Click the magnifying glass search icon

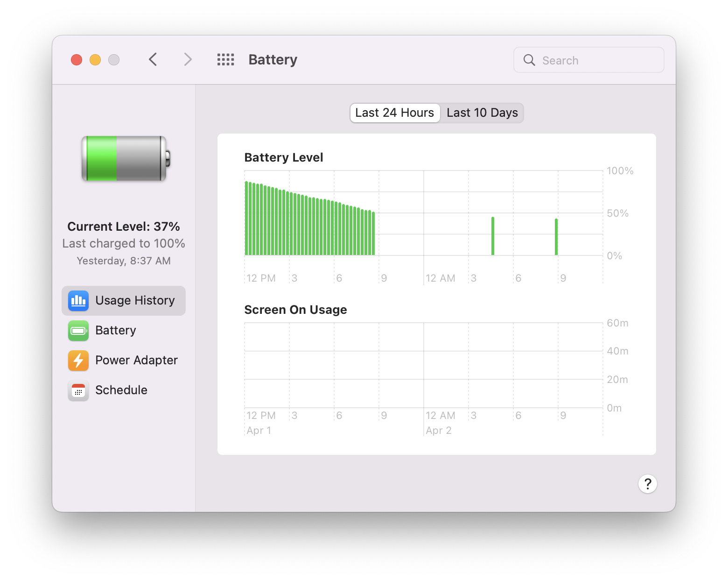(529, 60)
